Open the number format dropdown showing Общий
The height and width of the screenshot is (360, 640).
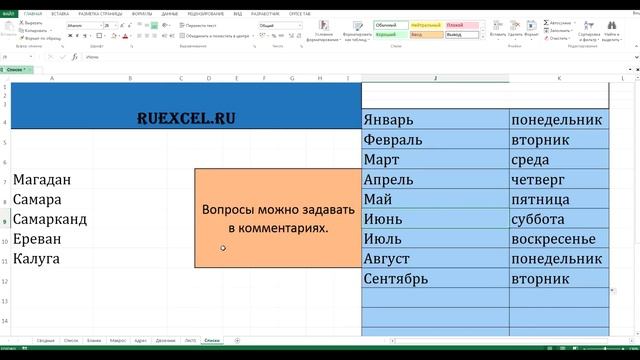coord(300,25)
